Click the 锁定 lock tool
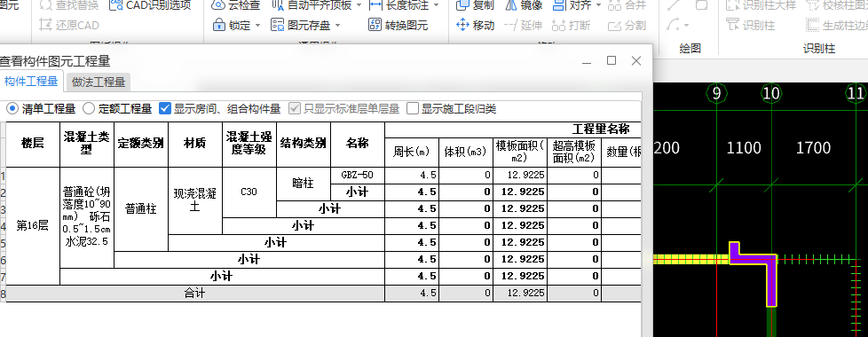 point(232,26)
